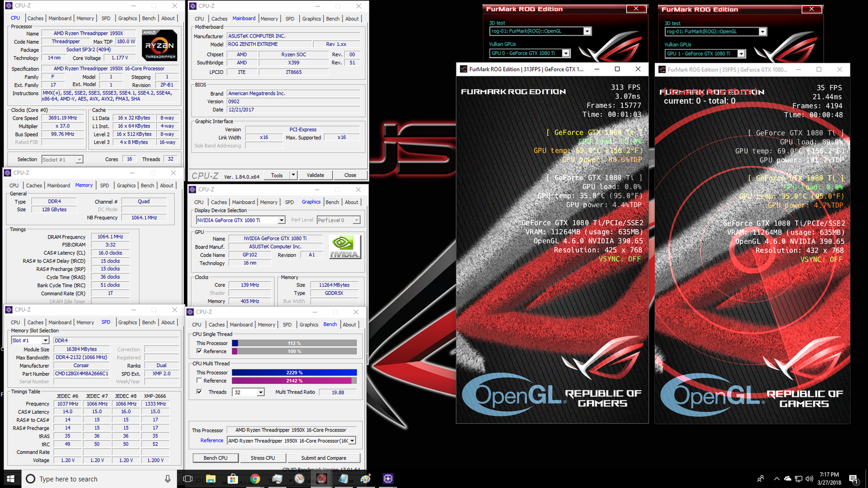Screen dimensions: 868x488
Task: Switch to SPD tab in the Mainboard window
Action: coord(290,19)
